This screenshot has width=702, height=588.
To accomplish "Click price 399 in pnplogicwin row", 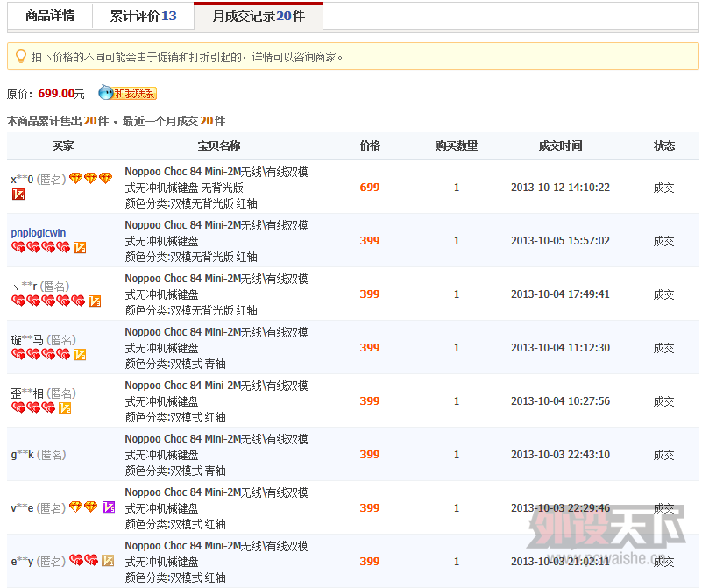I will pos(370,241).
